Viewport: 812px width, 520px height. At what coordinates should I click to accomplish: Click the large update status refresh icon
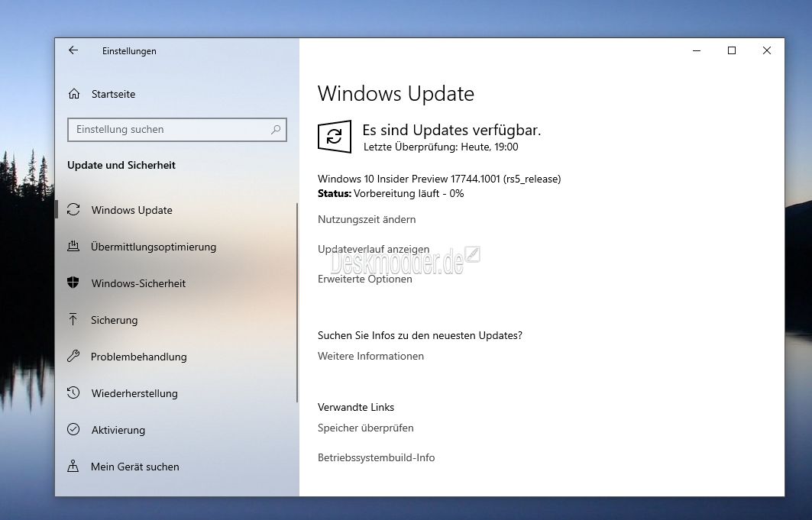coord(335,137)
